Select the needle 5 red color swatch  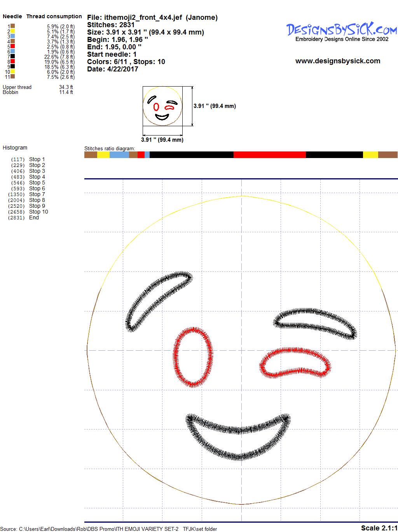12,47
